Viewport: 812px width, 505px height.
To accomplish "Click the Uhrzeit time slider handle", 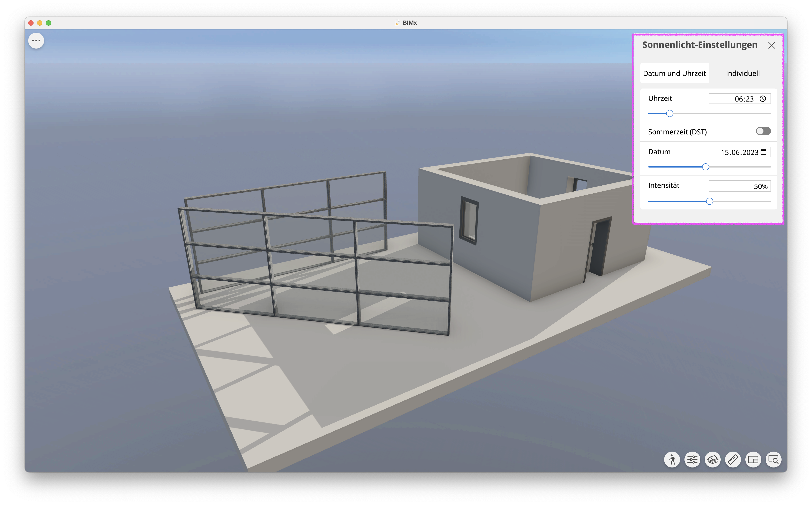I will point(669,113).
